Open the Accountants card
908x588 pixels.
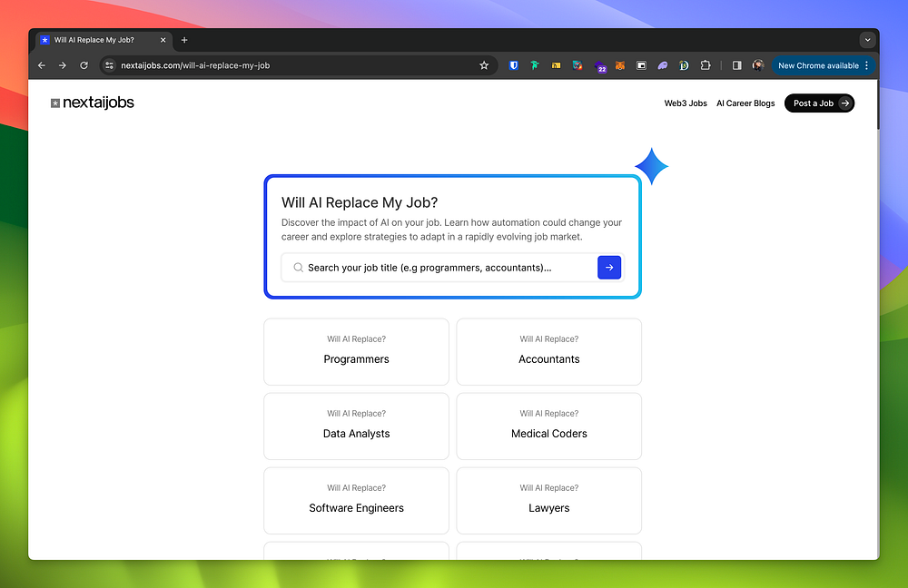548,352
